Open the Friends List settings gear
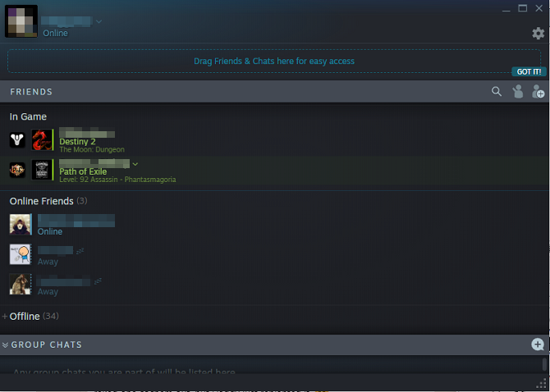This screenshot has width=550, height=392. click(x=538, y=34)
